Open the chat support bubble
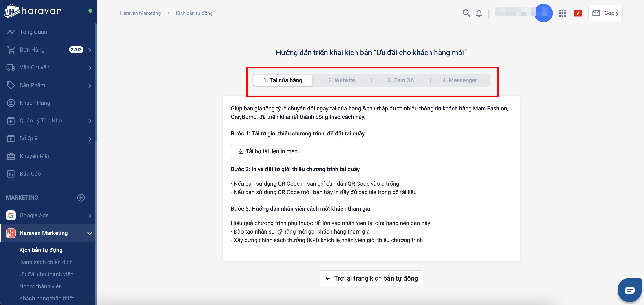This screenshot has height=305, width=644. click(629, 290)
